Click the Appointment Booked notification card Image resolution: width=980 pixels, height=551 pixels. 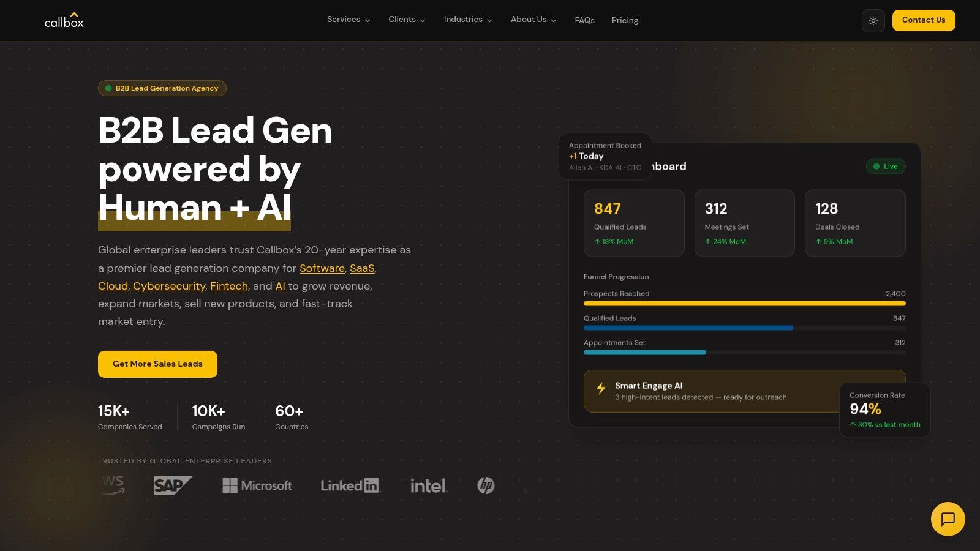605,157
